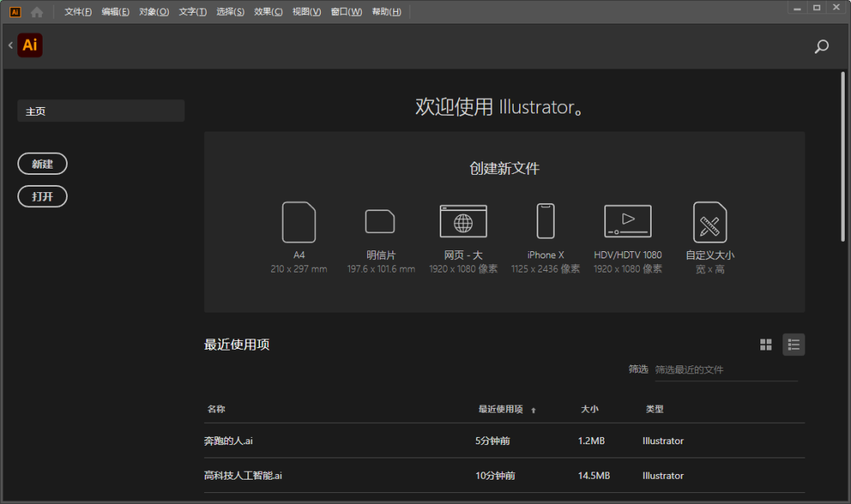Click the 197.6 x 101.6 mm size label
Viewport: 851px width, 504px height.
pos(381,269)
